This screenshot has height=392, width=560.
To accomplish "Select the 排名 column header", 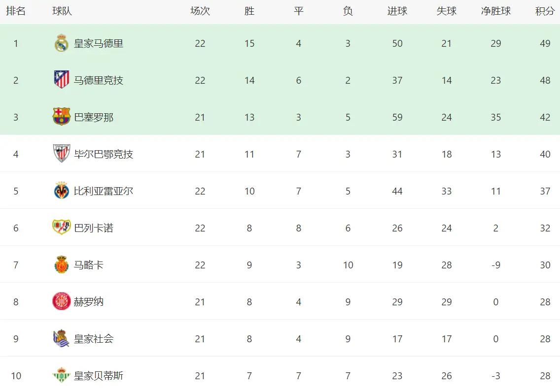I will coord(16,11).
